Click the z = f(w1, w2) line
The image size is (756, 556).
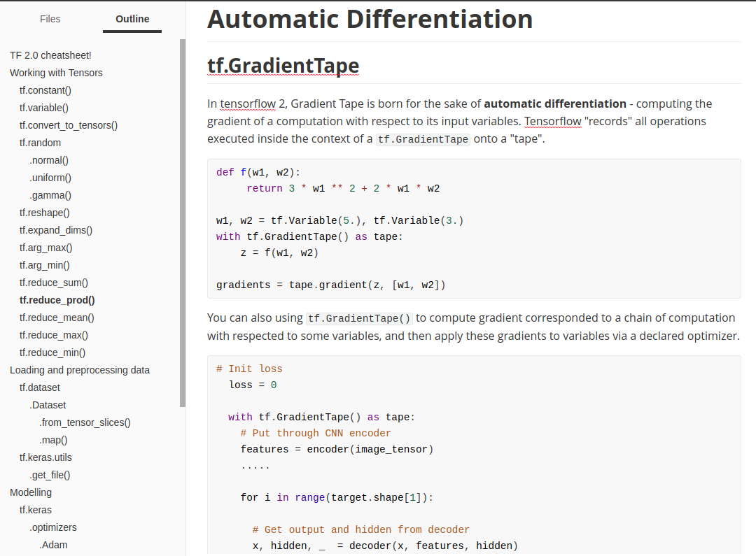coord(279,253)
